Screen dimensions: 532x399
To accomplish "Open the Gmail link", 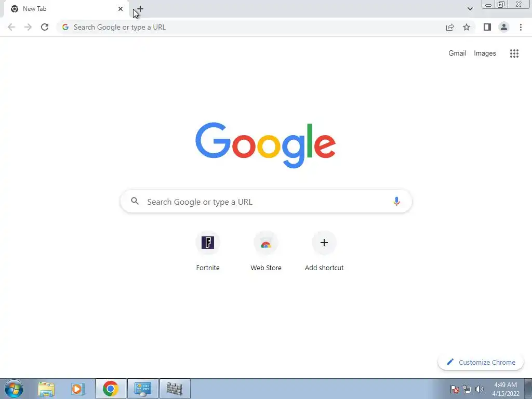I will (457, 54).
